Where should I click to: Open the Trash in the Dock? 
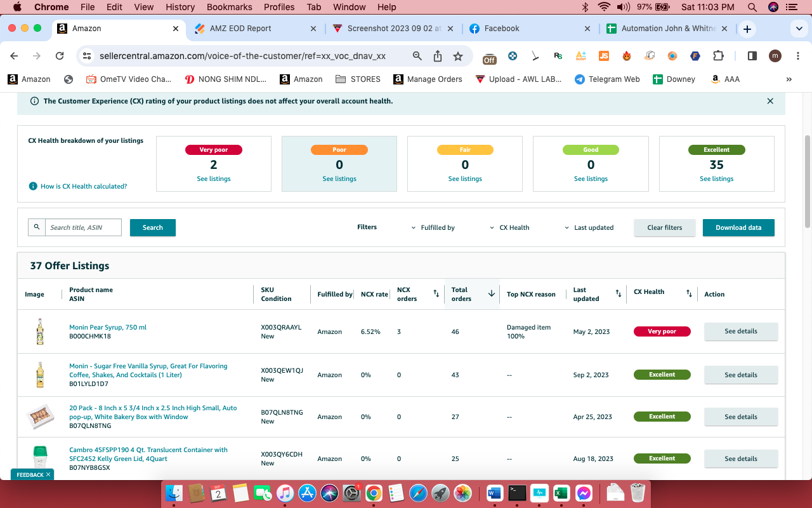[x=638, y=493]
